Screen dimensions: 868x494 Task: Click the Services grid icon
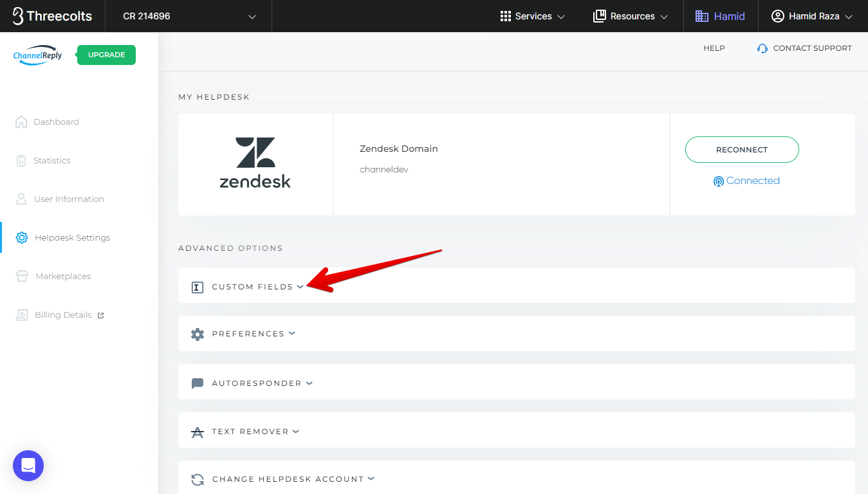(x=506, y=16)
